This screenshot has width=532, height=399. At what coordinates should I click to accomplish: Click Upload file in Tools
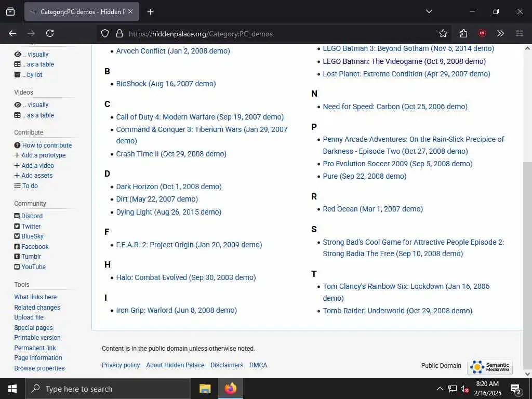pyautogui.click(x=29, y=317)
